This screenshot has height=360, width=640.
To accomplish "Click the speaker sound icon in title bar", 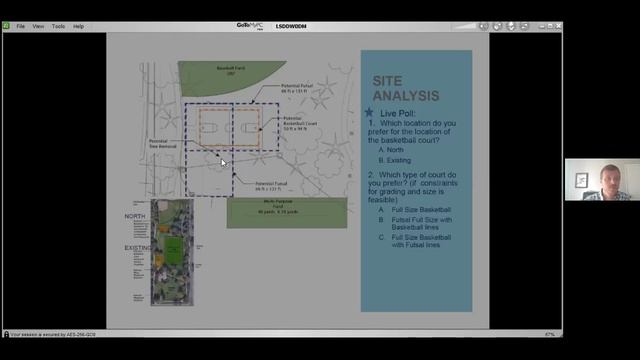I will click(484, 26).
